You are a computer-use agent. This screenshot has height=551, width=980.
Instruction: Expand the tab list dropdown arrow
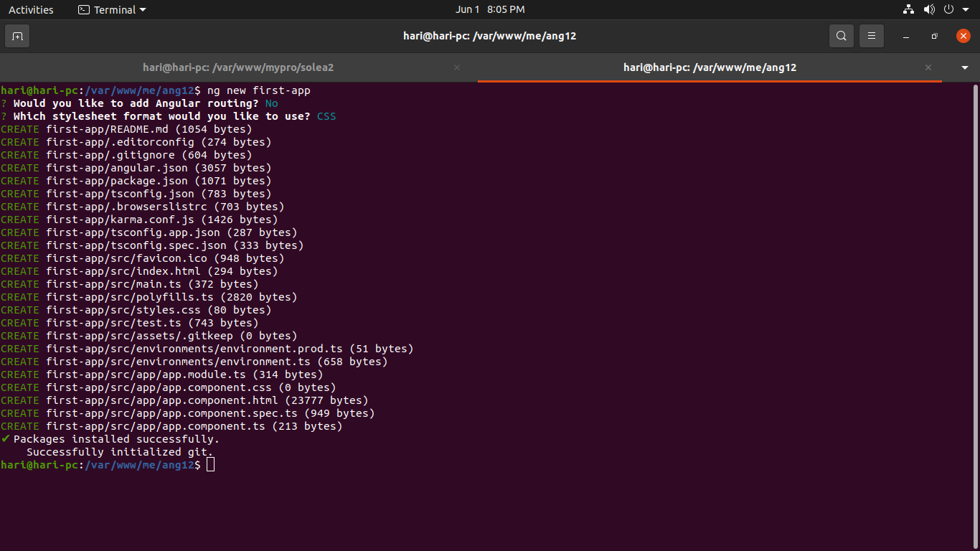pos(965,67)
